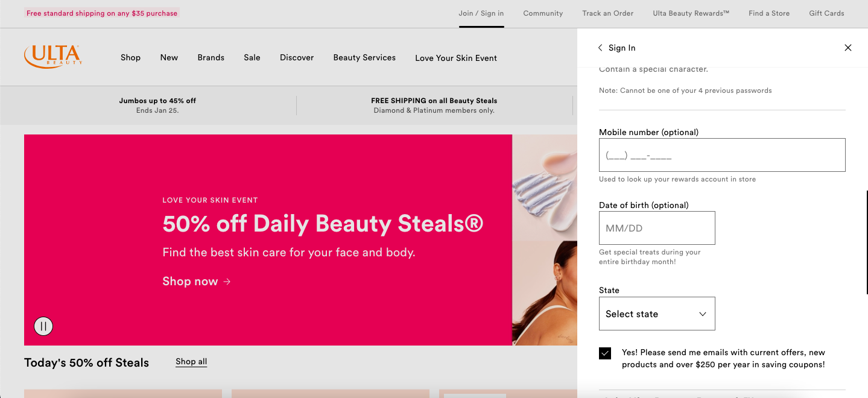
Task: Go to Track an Order
Action: pos(608,13)
